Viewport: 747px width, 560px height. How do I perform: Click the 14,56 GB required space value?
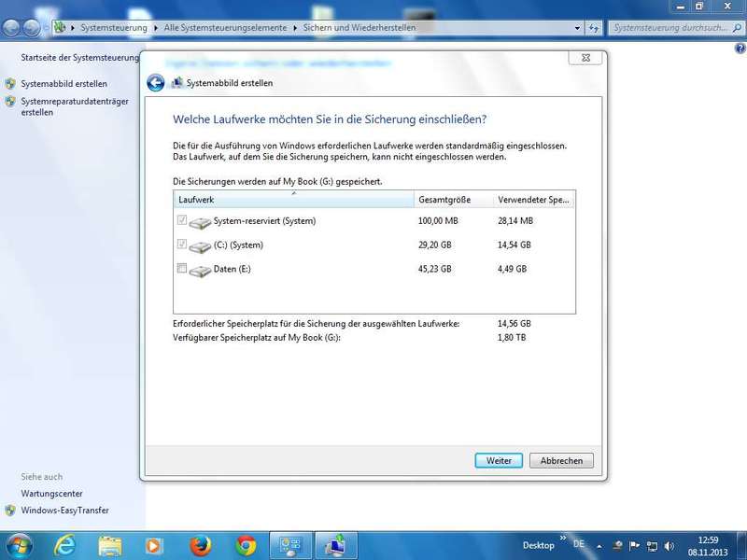[514, 324]
